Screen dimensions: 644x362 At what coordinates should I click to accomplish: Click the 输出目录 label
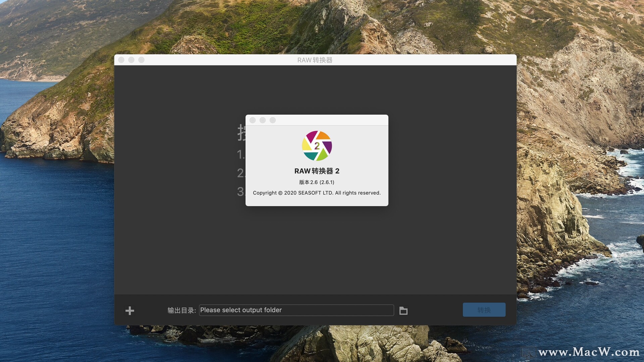(181, 310)
